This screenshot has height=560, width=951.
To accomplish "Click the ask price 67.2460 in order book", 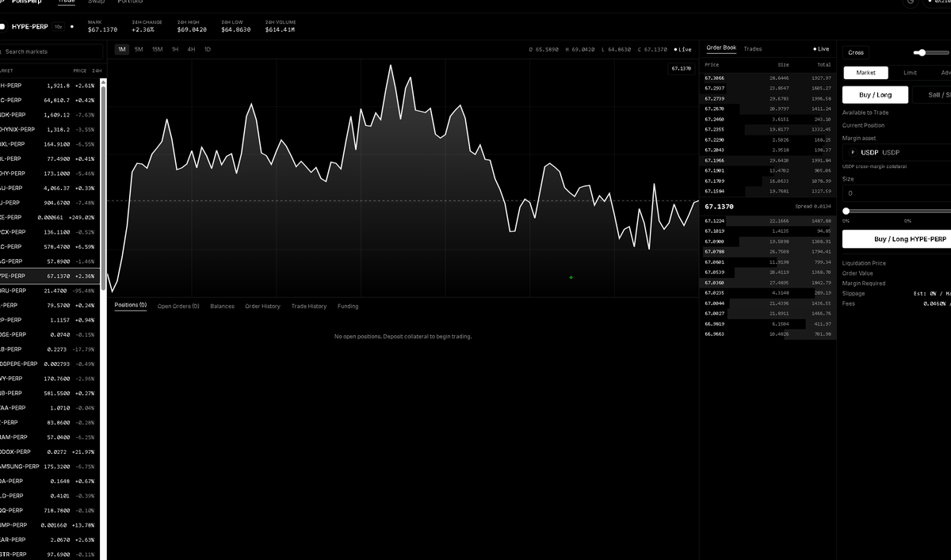I will [x=713, y=120].
